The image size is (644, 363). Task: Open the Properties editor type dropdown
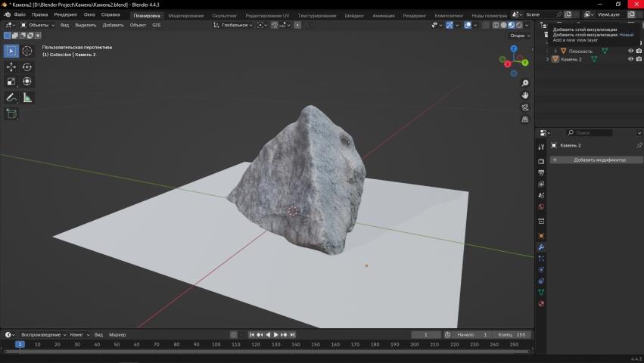545,132
